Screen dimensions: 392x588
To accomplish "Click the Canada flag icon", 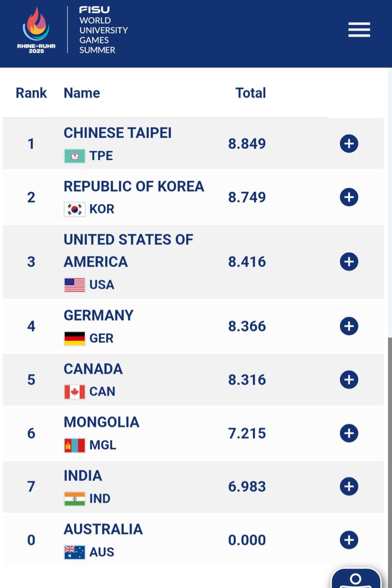I will (75, 392).
